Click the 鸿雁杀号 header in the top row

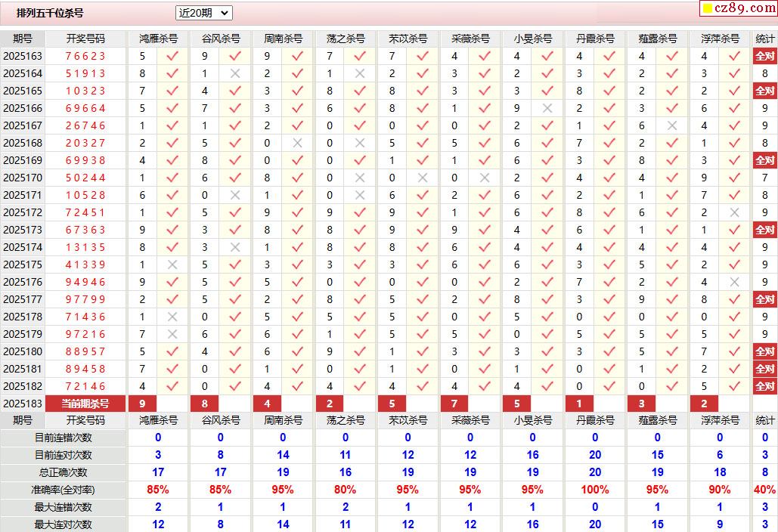tap(158, 39)
